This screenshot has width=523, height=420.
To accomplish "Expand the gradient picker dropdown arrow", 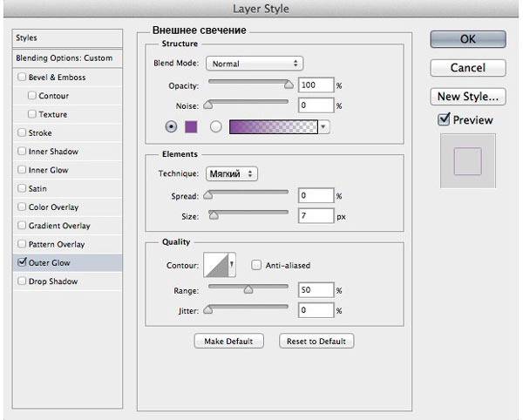I will [x=323, y=127].
